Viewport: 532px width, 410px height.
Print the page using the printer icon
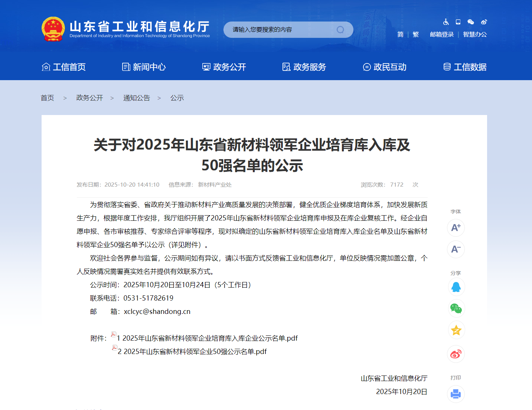pos(456,394)
